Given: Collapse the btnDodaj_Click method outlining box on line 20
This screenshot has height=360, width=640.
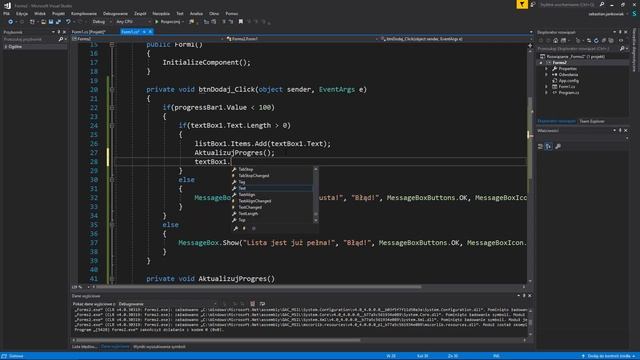Looking at the screenshot, I should coord(112,90).
